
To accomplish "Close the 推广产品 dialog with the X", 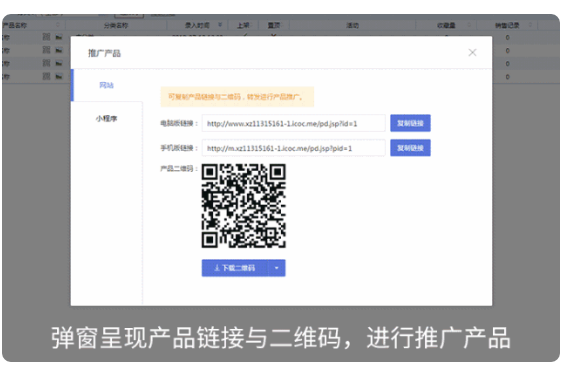I will (x=472, y=53).
